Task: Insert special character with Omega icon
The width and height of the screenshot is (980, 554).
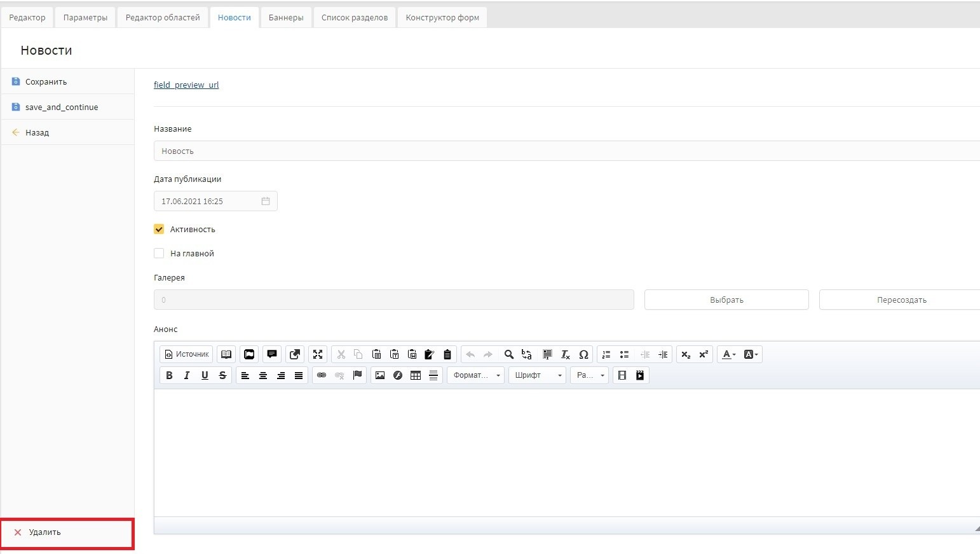Action: (583, 354)
